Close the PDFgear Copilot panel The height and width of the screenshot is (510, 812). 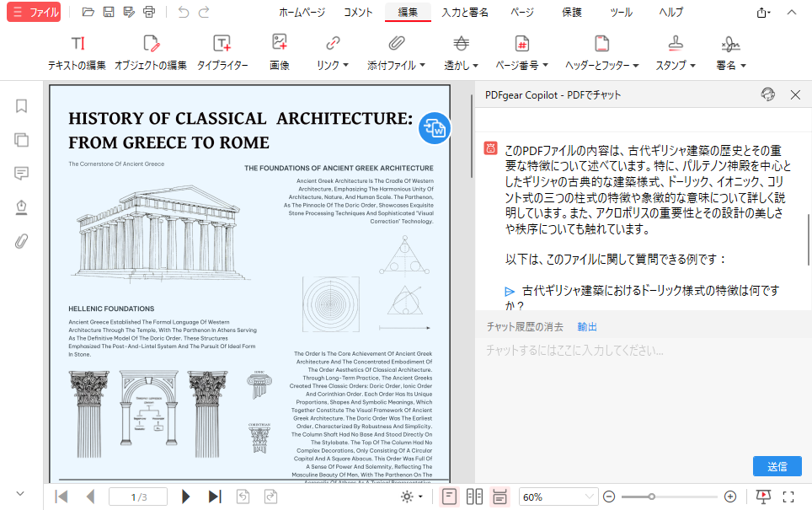coord(795,95)
